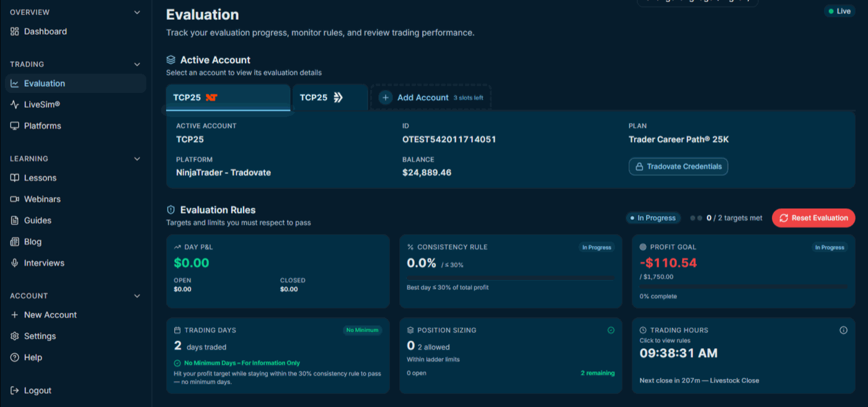Image resolution: width=868 pixels, height=407 pixels.
Task: Click 'Next close in 207m — Livestock Close'
Action: pos(699,380)
